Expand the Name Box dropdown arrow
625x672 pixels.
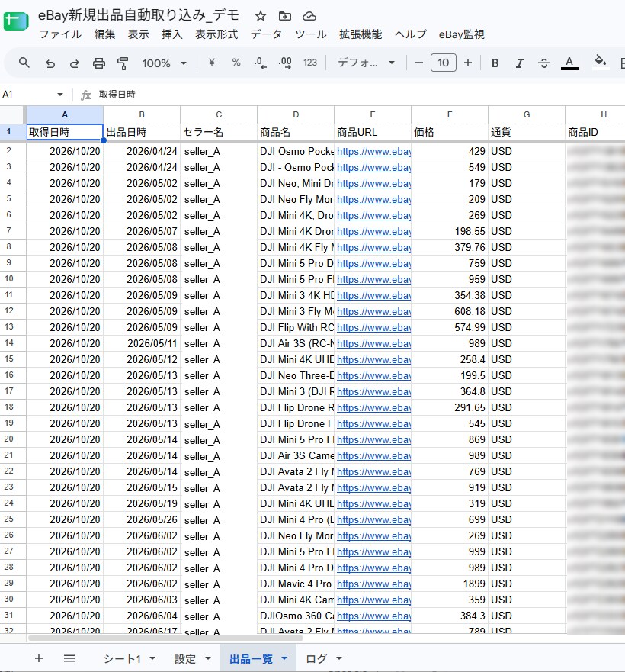pyautogui.click(x=60, y=95)
